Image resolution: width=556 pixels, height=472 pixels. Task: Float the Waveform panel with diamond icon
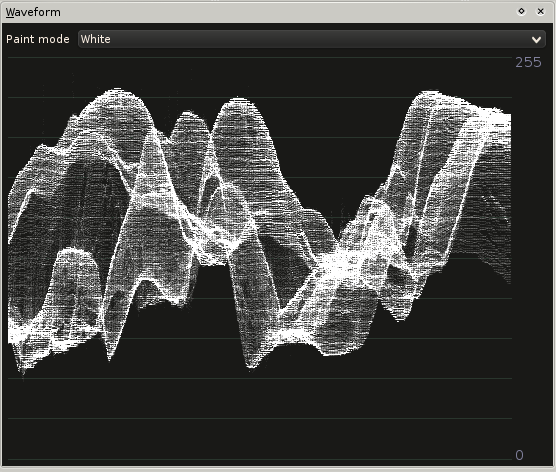click(521, 11)
